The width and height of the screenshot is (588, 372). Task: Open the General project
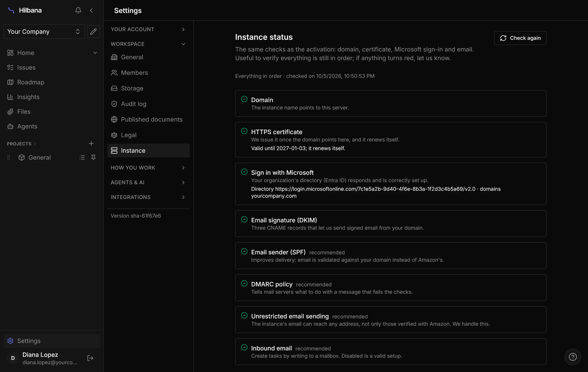[x=40, y=157]
